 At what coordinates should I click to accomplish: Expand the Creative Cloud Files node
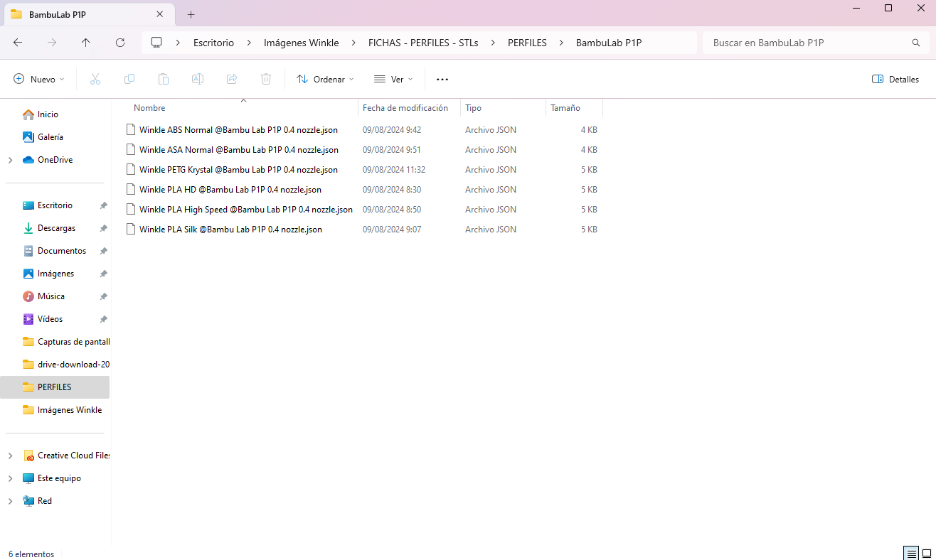tap(11, 456)
